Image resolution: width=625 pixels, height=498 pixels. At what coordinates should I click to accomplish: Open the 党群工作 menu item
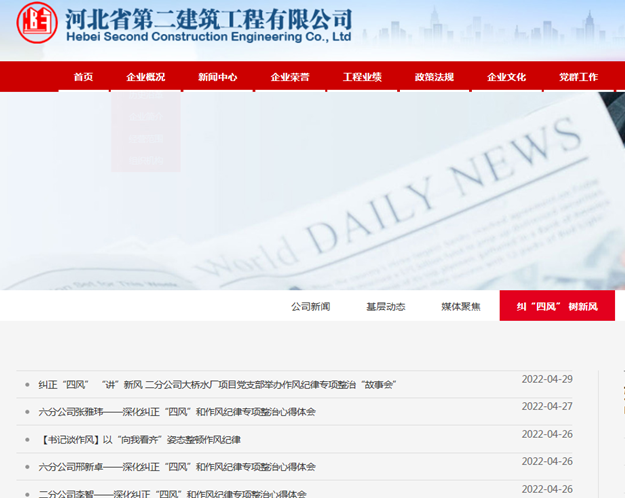pyautogui.click(x=578, y=77)
